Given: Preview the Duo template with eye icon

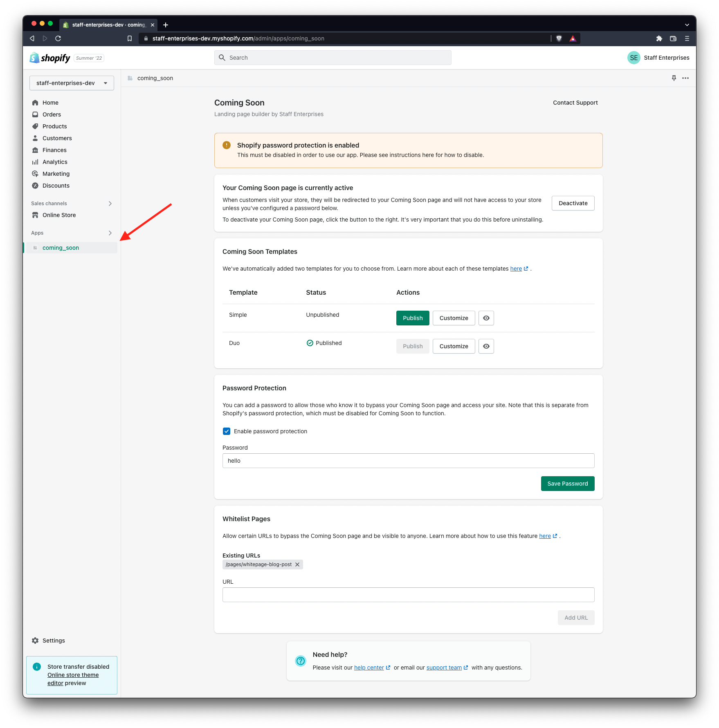Looking at the screenshot, I should tap(486, 346).
